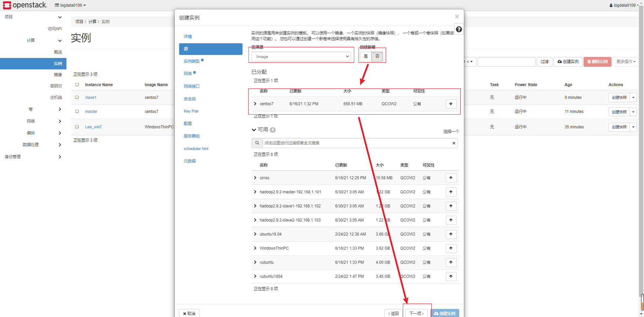
Task: Go to the server groups step
Action: [x=192, y=136]
